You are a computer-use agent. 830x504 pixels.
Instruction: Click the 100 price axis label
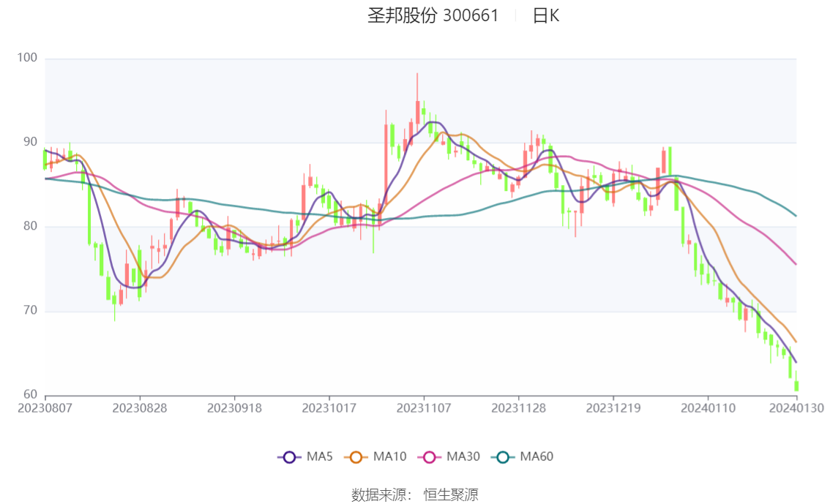point(27,58)
